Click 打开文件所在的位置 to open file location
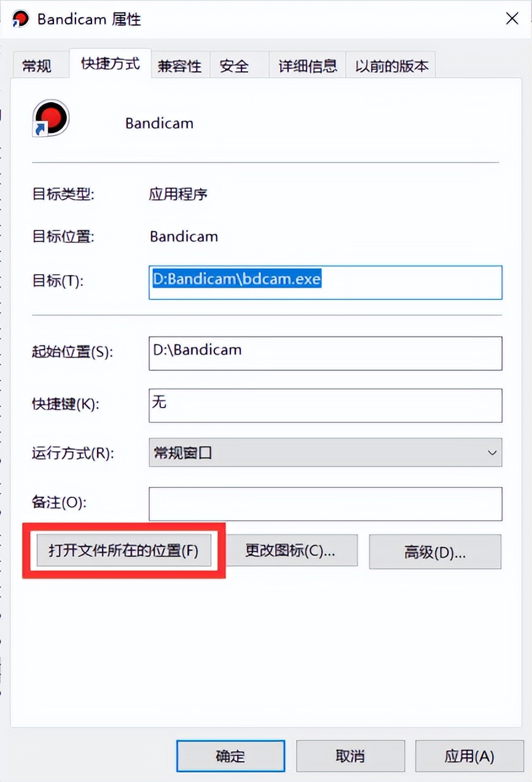This screenshot has height=782, width=532. point(124,551)
